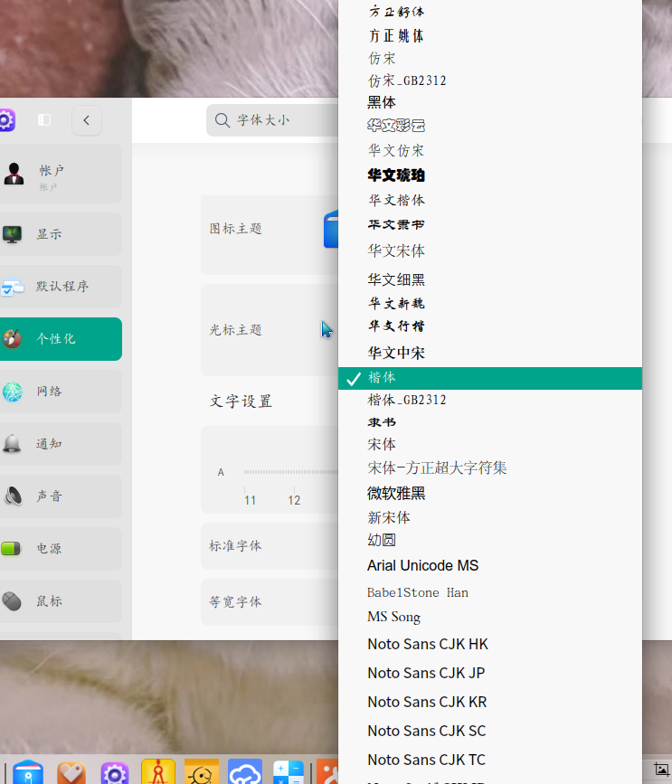The width and height of the screenshot is (672, 784).
Task: Open the calculator dock icon
Action: pos(289,772)
